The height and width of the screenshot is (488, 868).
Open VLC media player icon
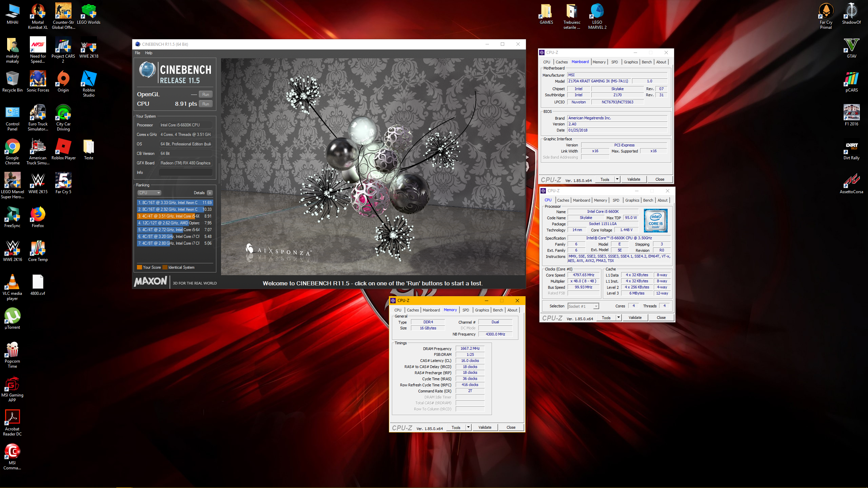[x=12, y=287]
